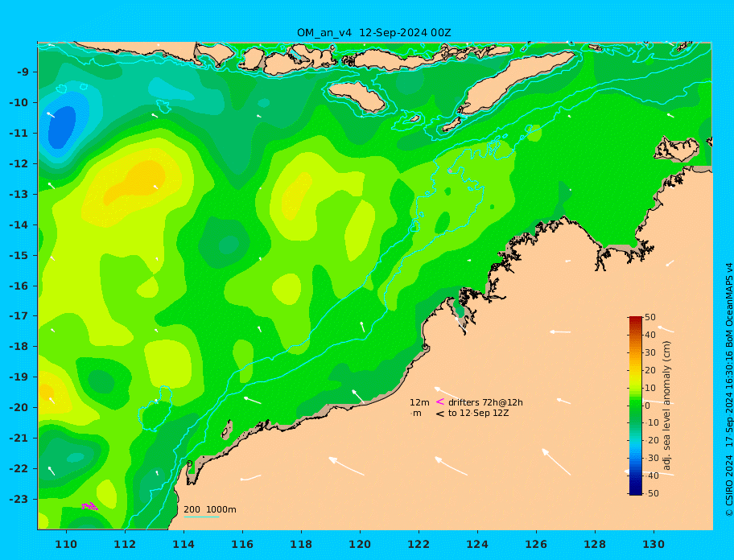Click the "0" colorbar tick label
Viewport: 734px width, 560px height.
click(647, 406)
